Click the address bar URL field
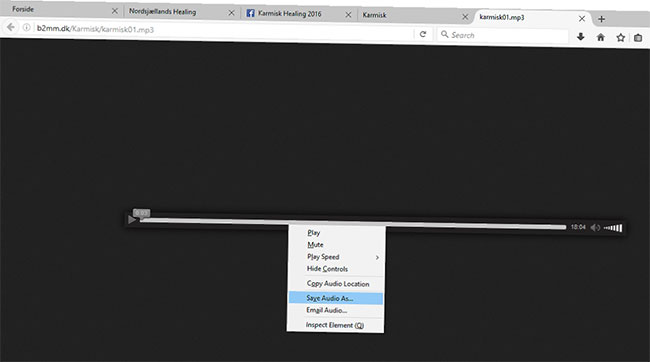 click(x=224, y=31)
